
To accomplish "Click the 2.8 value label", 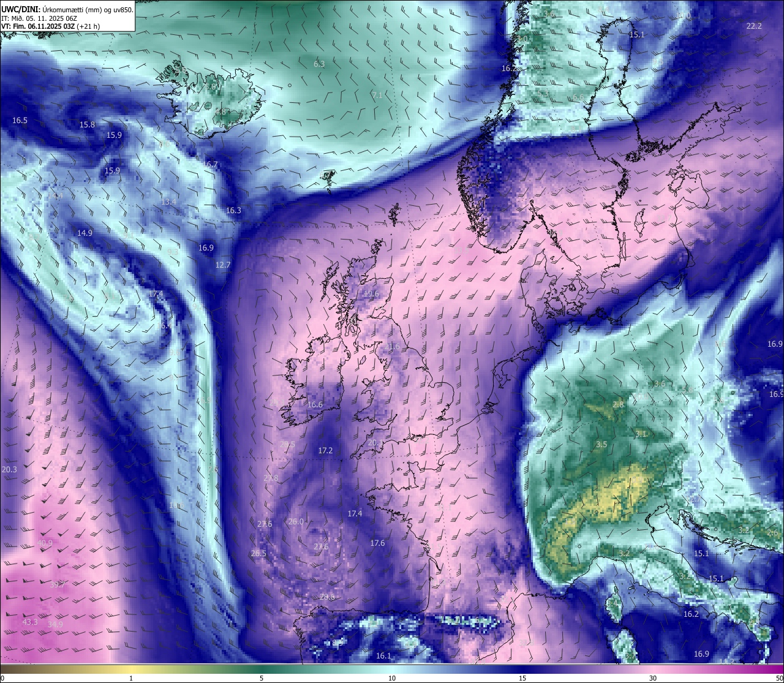I will pos(618,404).
